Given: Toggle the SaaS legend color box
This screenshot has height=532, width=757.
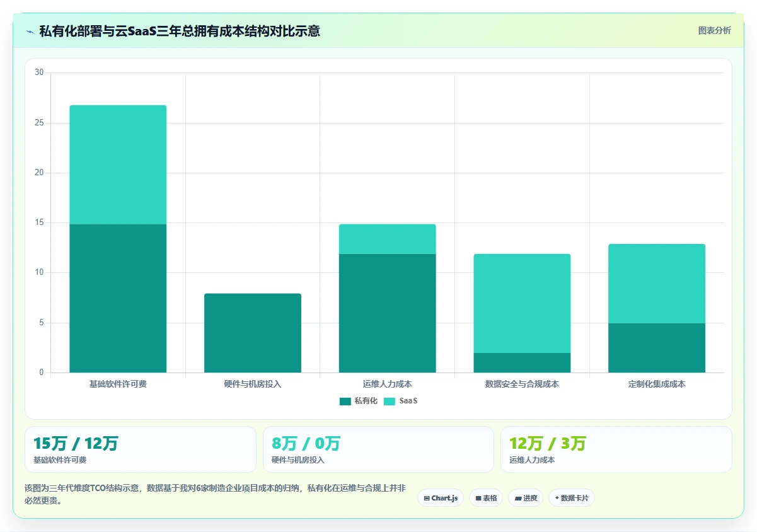Looking at the screenshot, I should coord(390,401).
